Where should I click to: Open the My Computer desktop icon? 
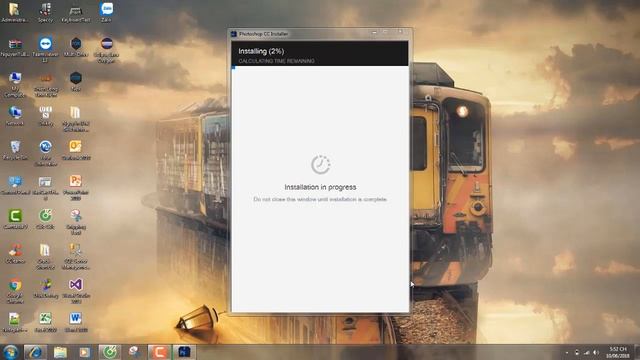[15, 84]
